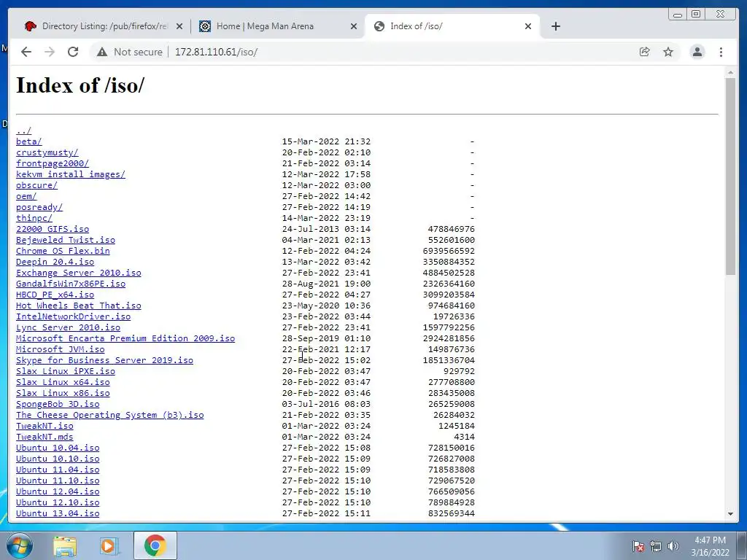Switch to Directory Listing /pub/firefox tab
Image resolution: width=747 pixels, height=560 pixels.
[103, 26]
